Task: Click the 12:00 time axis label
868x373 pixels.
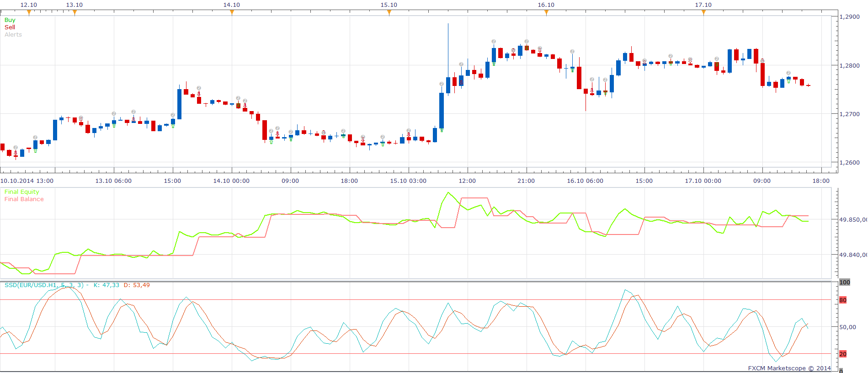Action: (467, 181)
